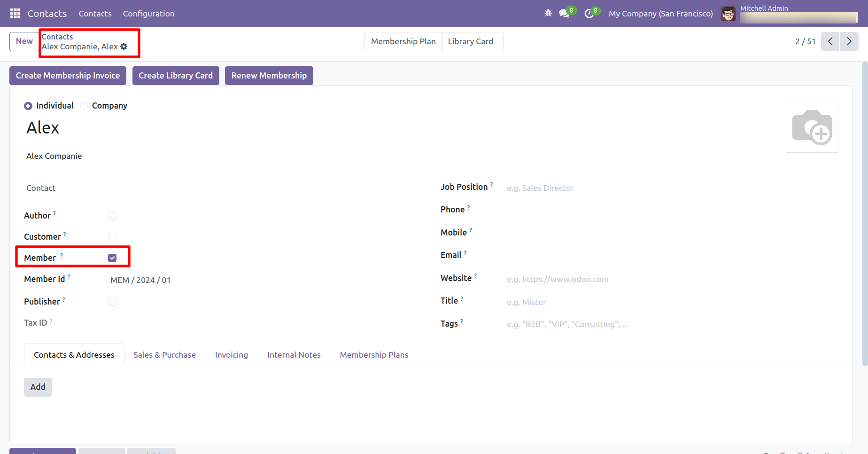Show help tooltip for Publisher

[x=64, y=299]
